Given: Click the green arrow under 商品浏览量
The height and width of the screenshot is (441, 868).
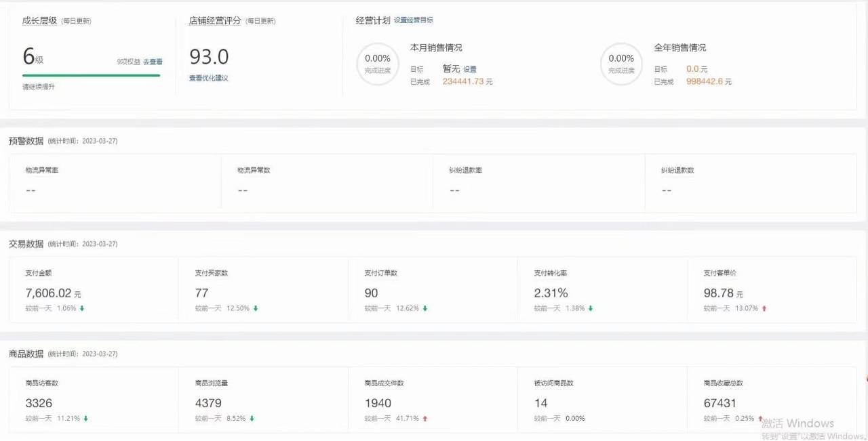Looking at the screenshot, I should pyautogui.click(x=252, y=419).
